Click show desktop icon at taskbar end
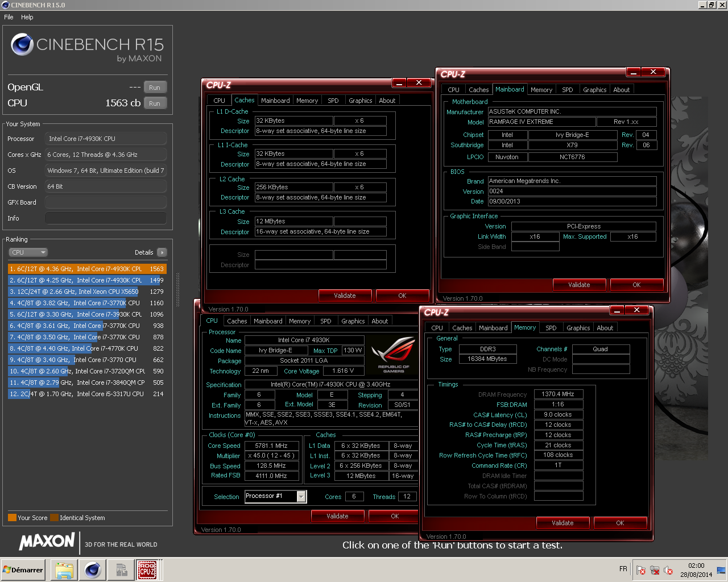 click(721, 570)
